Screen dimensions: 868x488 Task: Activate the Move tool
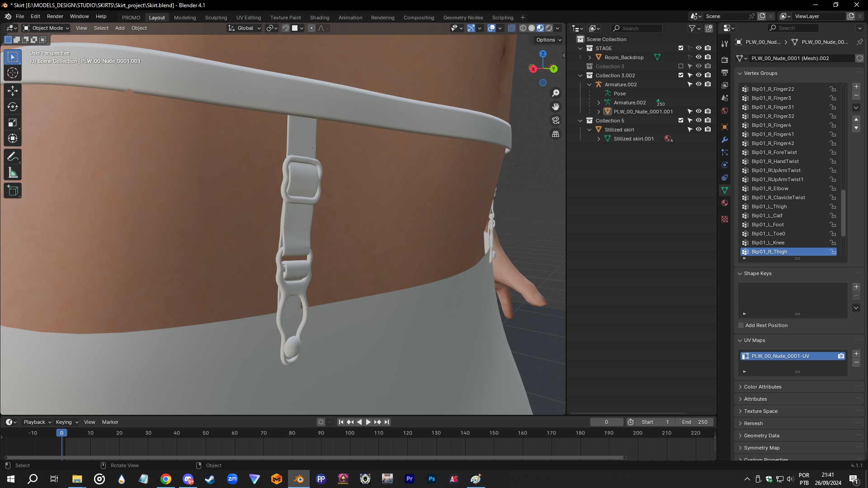pyautogui.click(x=13, y=91)
